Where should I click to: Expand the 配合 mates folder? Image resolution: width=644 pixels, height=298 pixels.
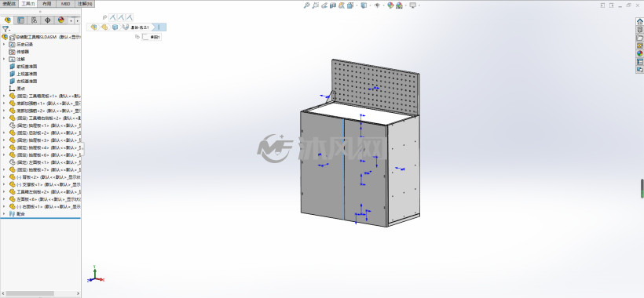4,214
